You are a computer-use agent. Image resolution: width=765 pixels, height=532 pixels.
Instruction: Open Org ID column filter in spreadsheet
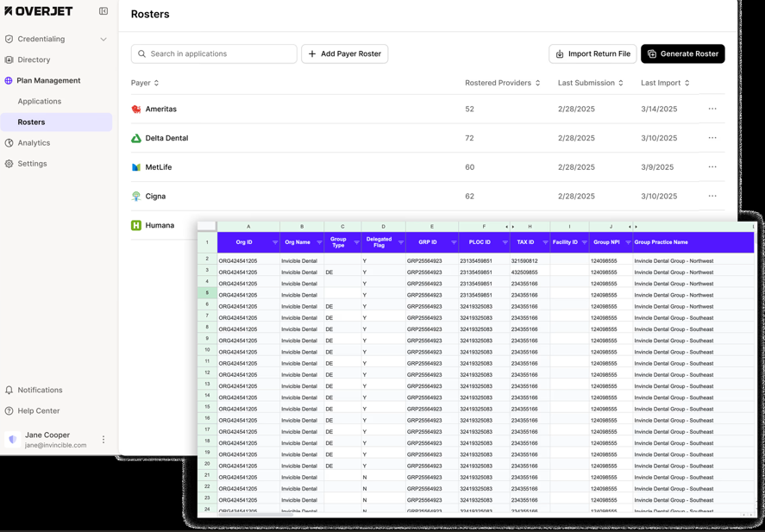pos(275,243)
